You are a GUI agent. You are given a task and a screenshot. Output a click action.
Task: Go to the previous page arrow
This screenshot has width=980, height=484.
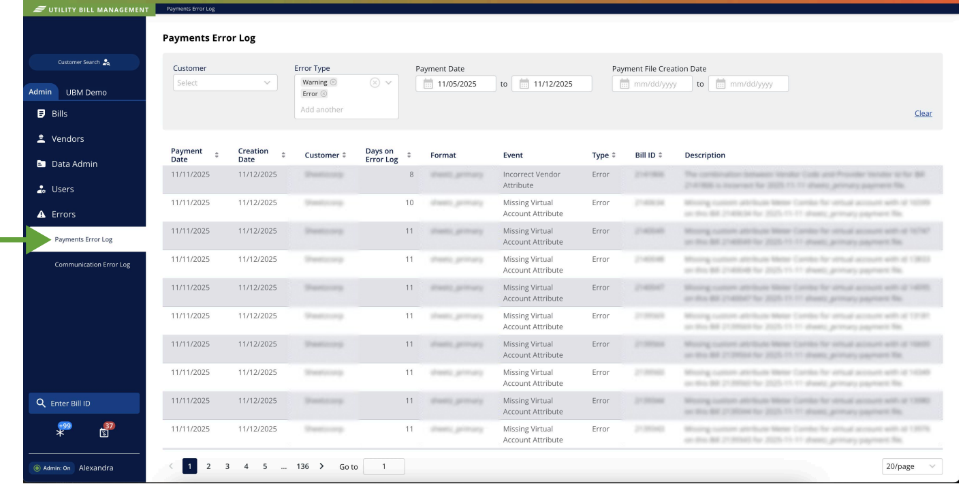[171, 466]
